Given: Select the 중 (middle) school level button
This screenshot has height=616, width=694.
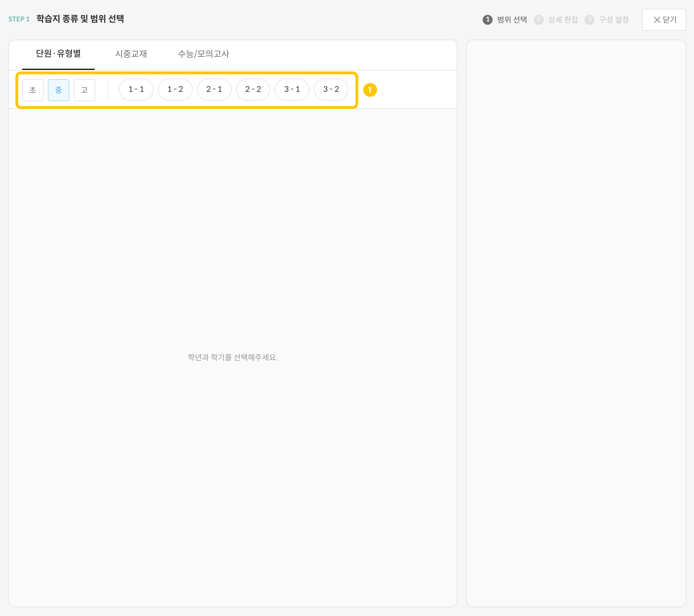Looking at the screenshot, I should coord(58,90).
